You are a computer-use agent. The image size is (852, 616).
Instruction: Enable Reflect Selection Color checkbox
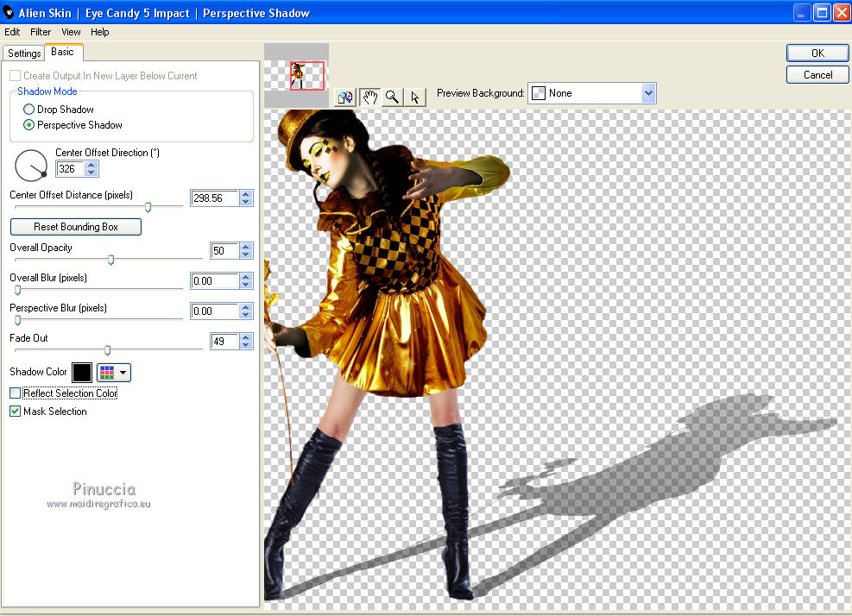coord(15,393)
